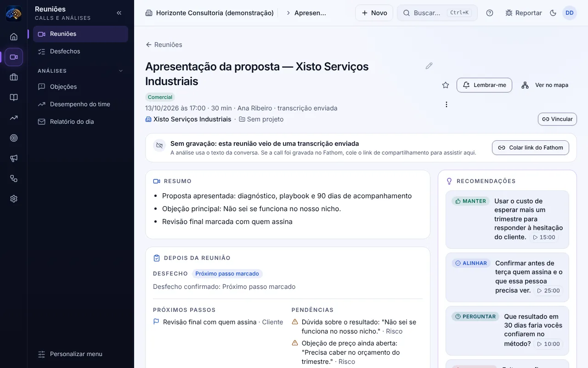Viewport: 588px width, 368px height.
Task: Click the Próximo passo marcado outcome badge
Action: coord(227,274)
